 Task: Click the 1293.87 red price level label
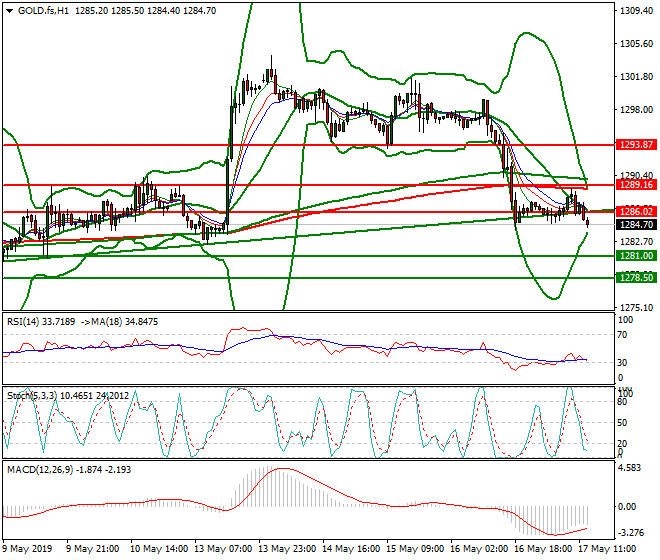(636, 145)
